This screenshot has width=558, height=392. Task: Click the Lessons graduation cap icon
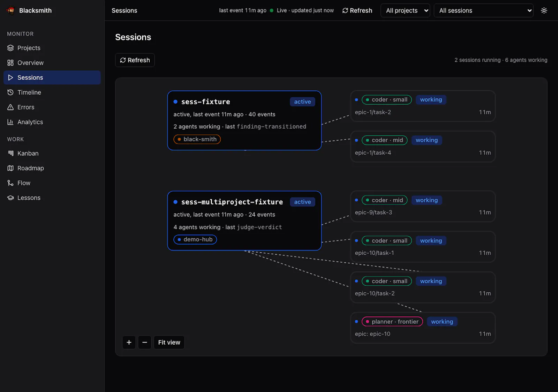pos(10,198)
